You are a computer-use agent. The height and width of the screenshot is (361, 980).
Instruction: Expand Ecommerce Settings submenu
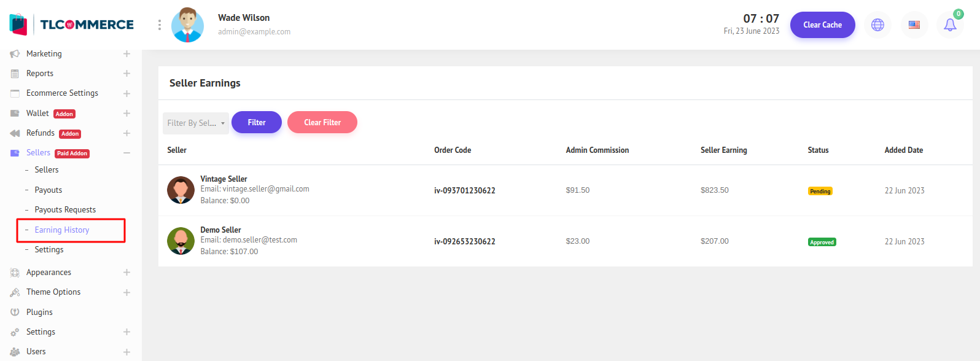coord(126,93)
